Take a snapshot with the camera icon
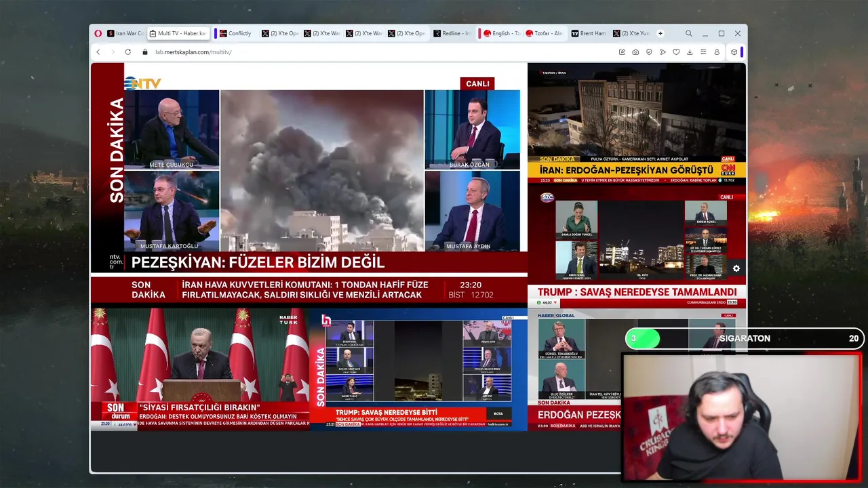This screenshot has width=868, height=488. point(635,52)
